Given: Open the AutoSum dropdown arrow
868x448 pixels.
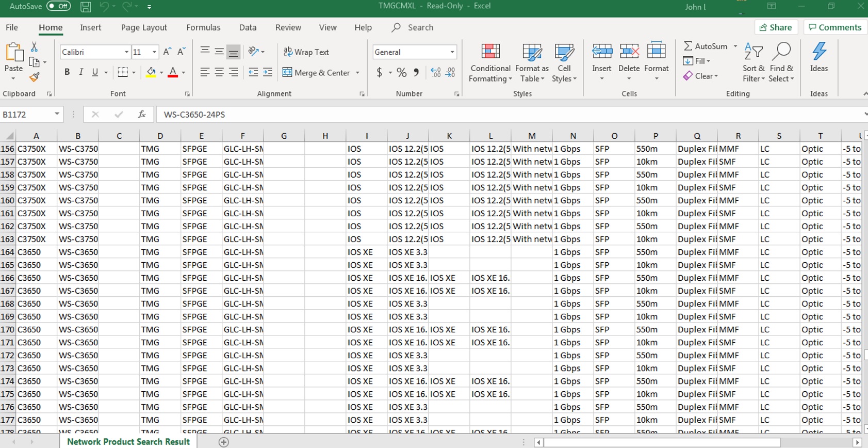Looking at the screenshot, I should (735, 46).
